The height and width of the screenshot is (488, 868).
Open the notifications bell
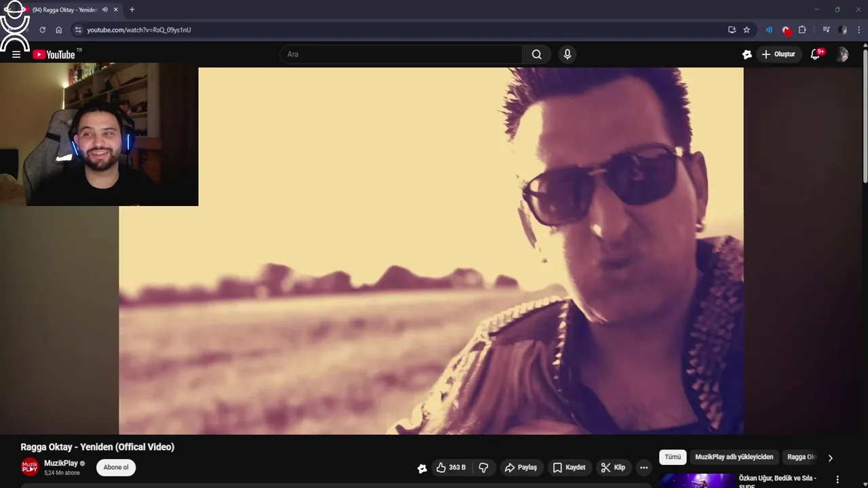(816, 54)
